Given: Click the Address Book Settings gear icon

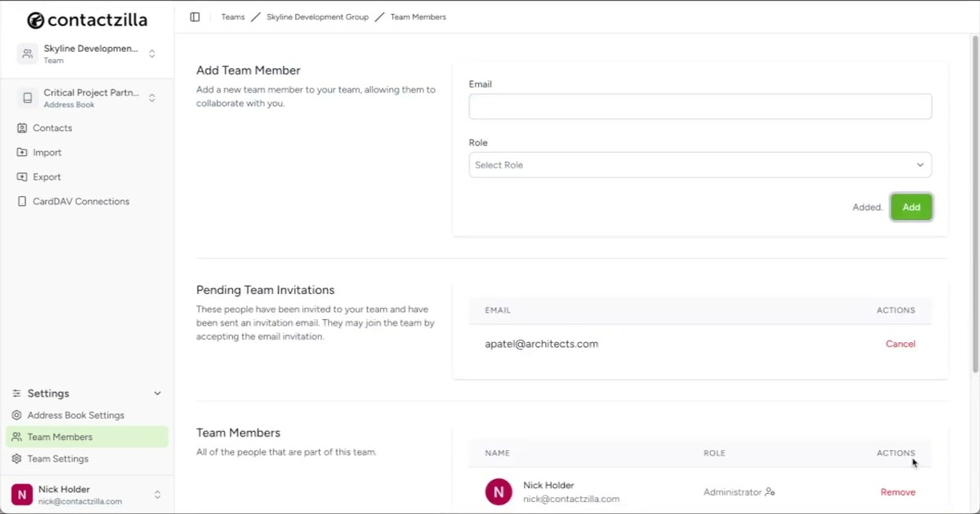Looking at the screenshot, I should [17, 415].
